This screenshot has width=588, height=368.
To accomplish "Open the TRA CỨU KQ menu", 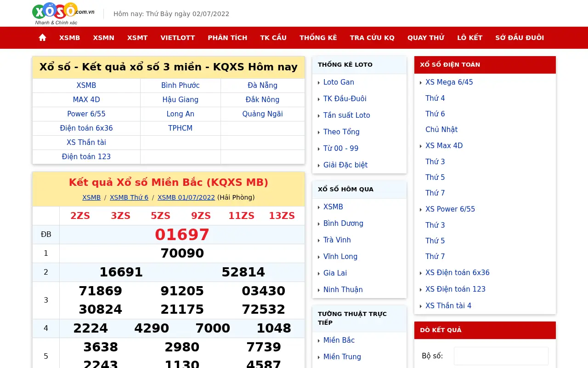I will 372,38.
